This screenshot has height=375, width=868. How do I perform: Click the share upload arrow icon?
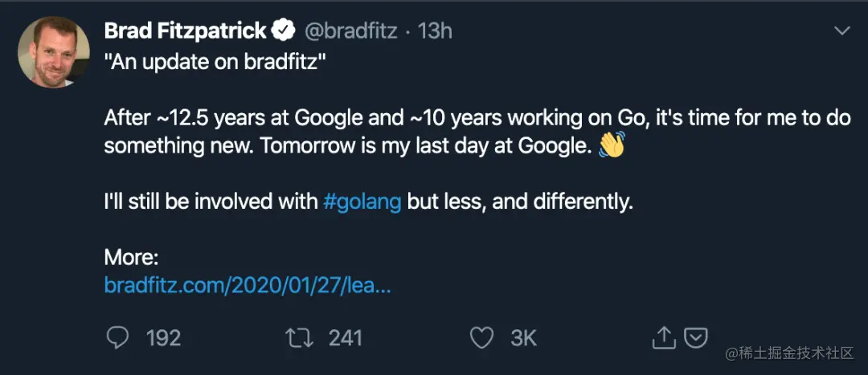pos(663,338)
